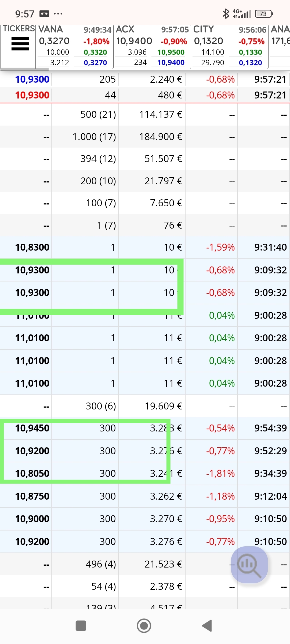This screenshot has width=290, height=644.
Task: Tap the red 10,9300 price row
Action: click(145, 95)
